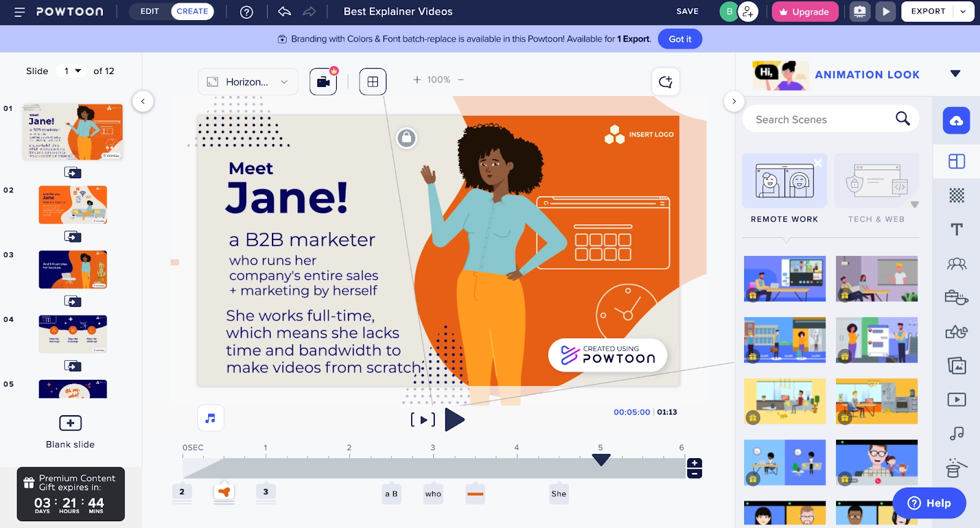Open the Shapes sidebar icon
The image size is (980, 528).
point(957,332)
